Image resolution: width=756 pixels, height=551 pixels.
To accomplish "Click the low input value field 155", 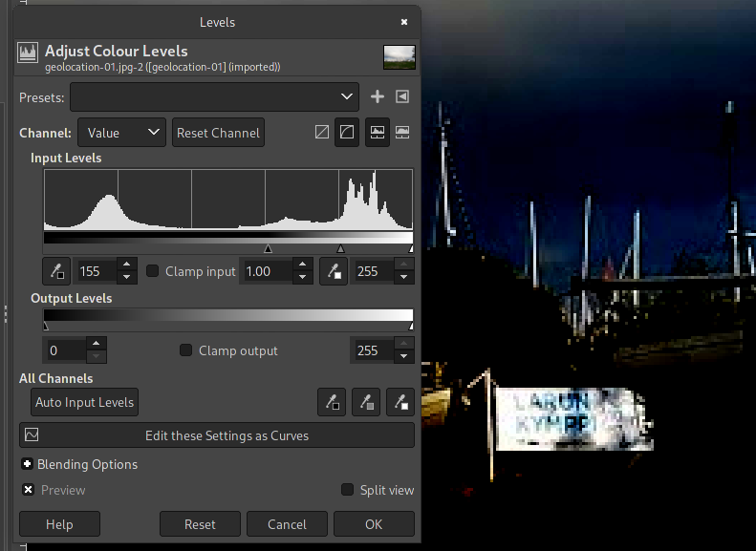I will point(95,271).
